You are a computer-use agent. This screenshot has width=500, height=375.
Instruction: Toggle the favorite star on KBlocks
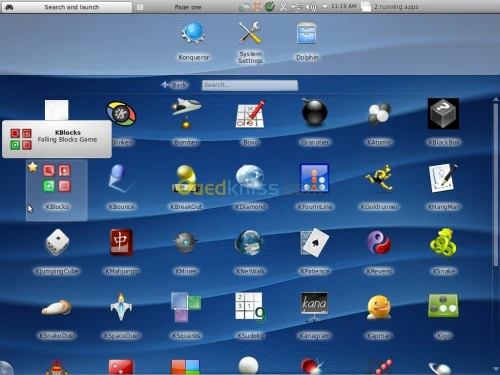pyautogui.click(x=33, y=167)
